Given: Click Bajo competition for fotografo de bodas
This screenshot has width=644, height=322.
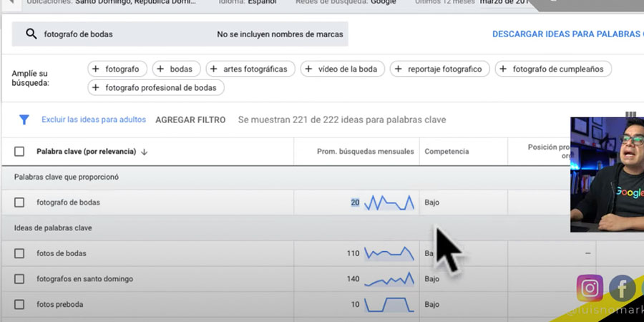Looking at the screenshot, I should click(x=431, y=203).
